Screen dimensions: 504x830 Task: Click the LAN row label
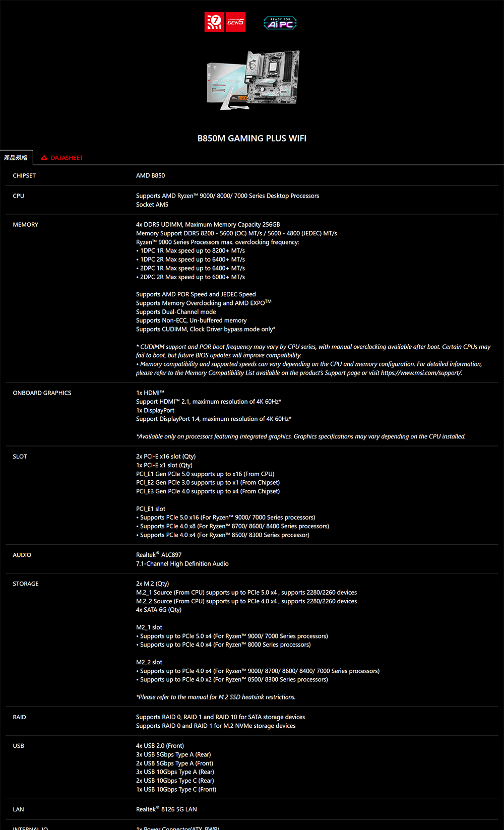(19, 809)
